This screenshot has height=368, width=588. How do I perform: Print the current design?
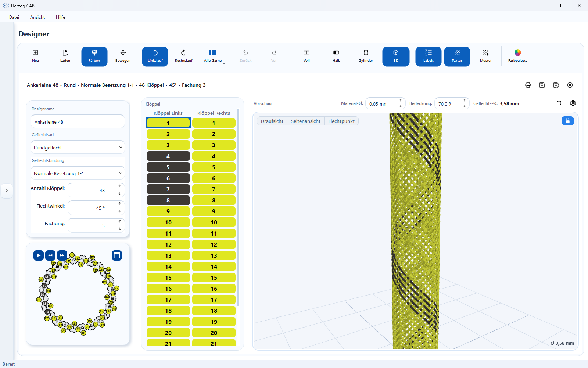click(528, 85)
